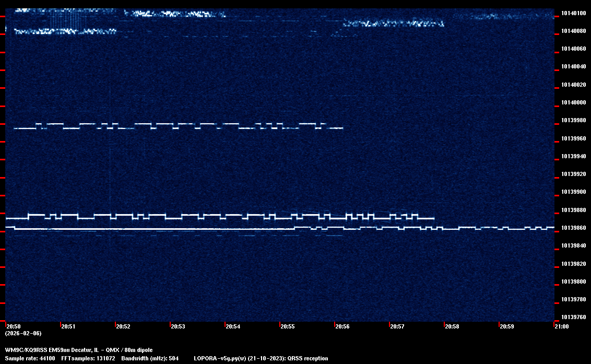
Task: Click the 10139980 frequency label
Action: click(x=573, y=121)
